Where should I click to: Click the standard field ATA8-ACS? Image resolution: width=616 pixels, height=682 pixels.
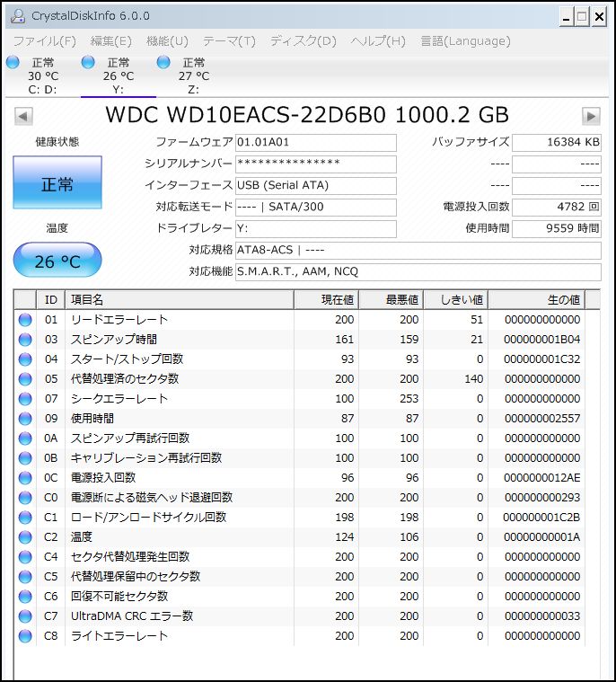tap(418, 251)
